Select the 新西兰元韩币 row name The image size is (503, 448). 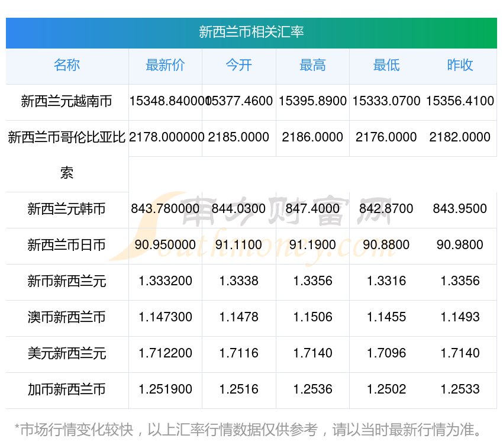(x=67, y=209)
